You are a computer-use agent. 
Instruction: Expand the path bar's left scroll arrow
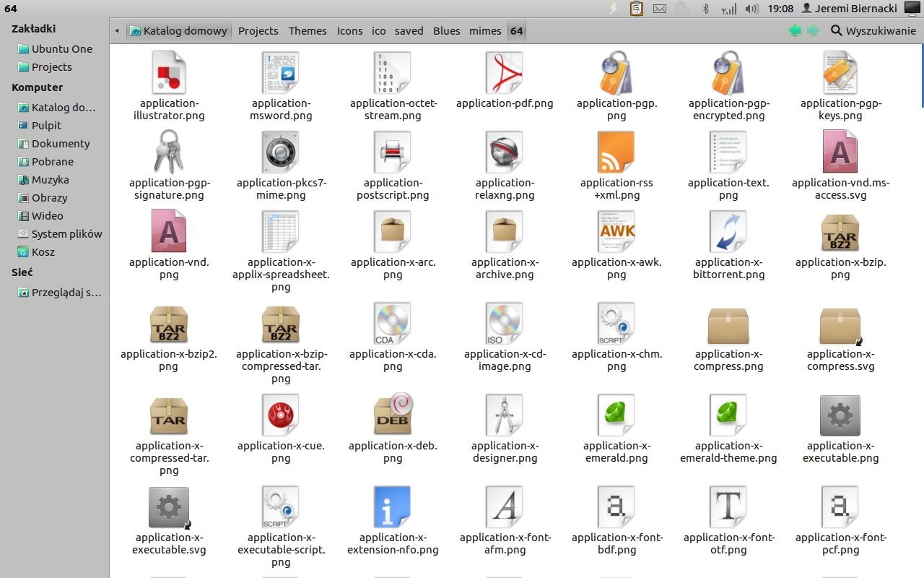(117, 31)
